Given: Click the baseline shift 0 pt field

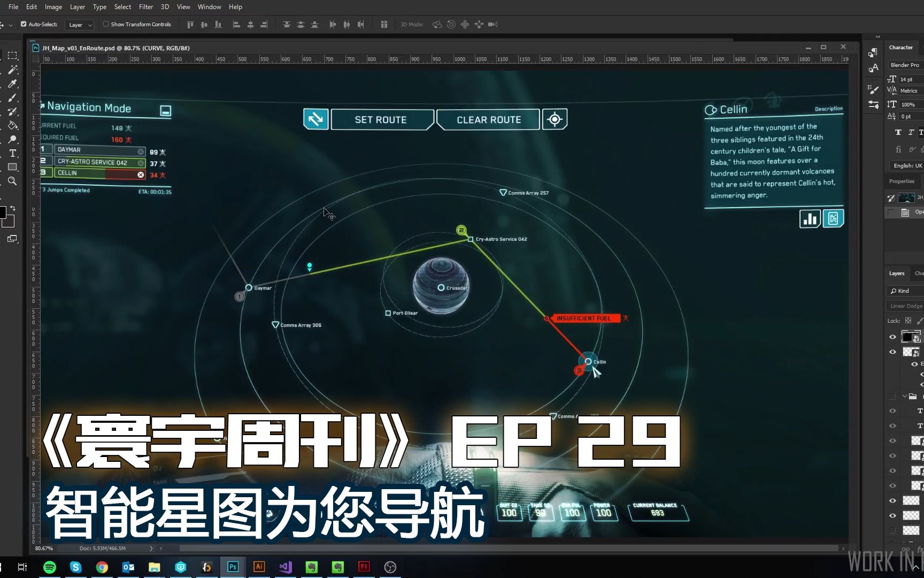Looking at the screenshot, I should pyautogui.click(x=911, y=116).
